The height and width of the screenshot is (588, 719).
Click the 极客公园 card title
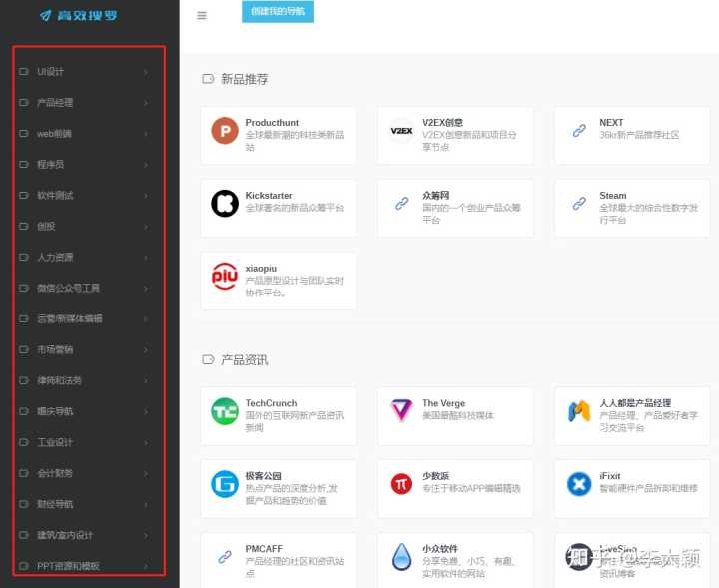coord(263,476)
